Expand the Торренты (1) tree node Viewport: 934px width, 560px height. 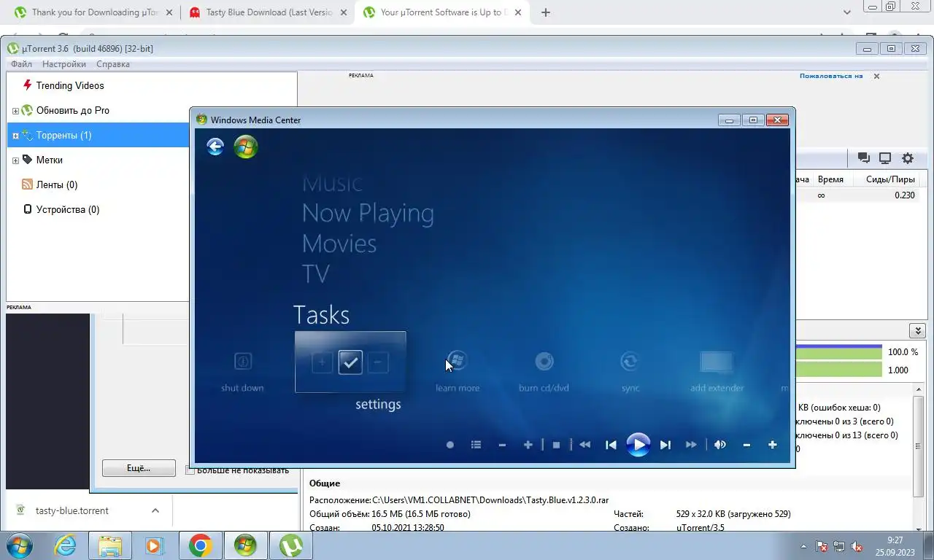point(15,136)
